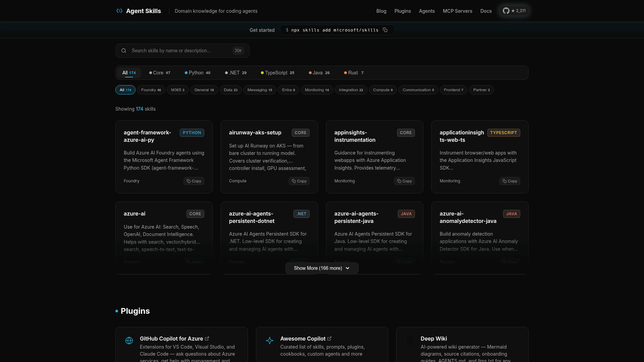Visit the MCP Servers page
644x362 pixels.
click(458, 11)
